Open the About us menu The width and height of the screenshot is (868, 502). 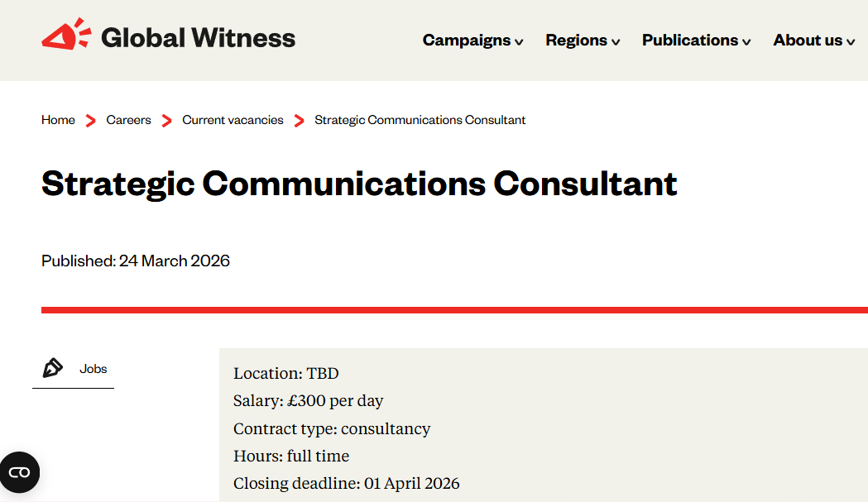(x=808, y=40)
